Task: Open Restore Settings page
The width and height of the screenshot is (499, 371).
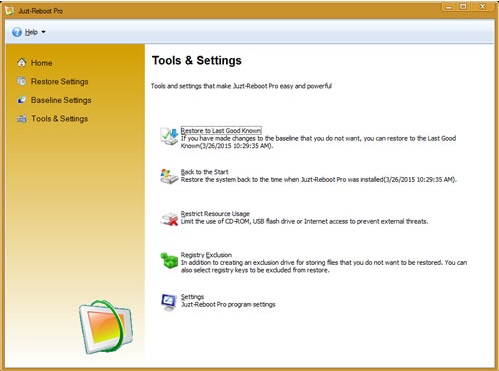Action: 60,81
